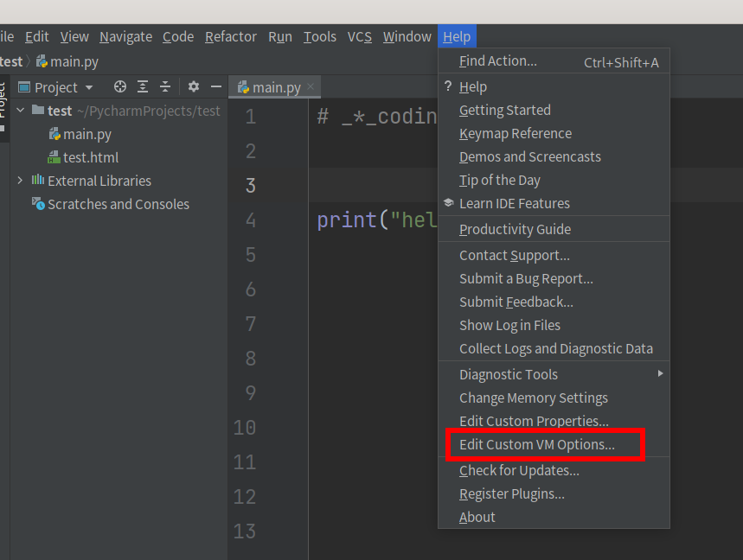Open the About dialog entry
This screenshot has height=560, width=743.
point(554,517)
